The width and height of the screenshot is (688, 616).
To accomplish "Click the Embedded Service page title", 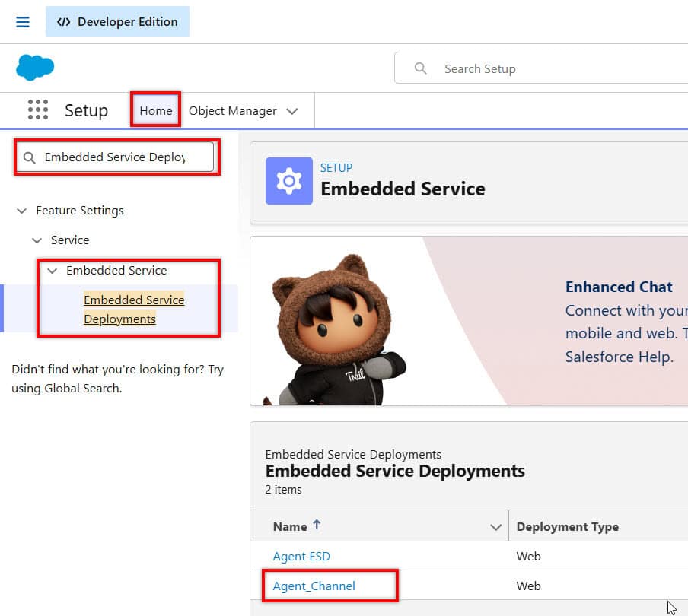I will (403, 189).
